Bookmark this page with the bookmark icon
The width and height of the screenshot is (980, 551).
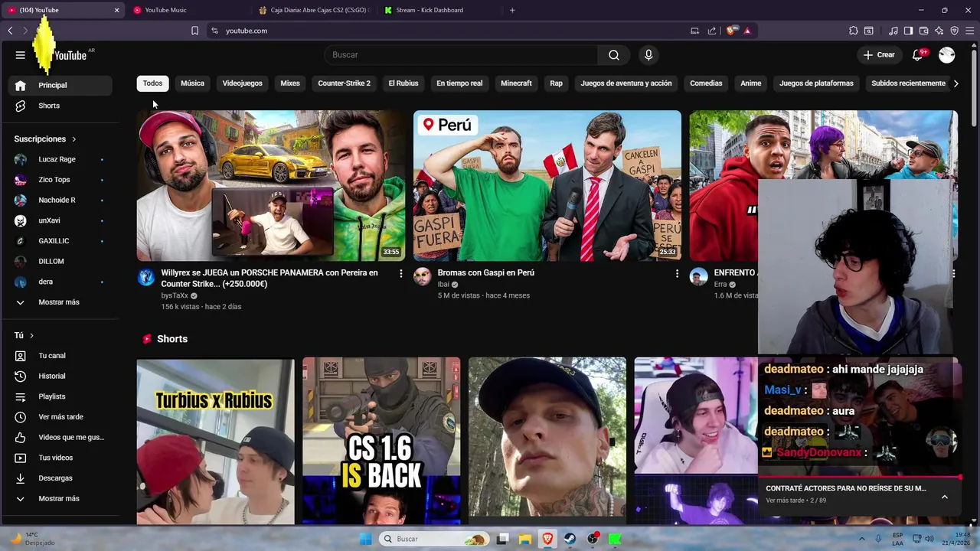coord(194,31)
